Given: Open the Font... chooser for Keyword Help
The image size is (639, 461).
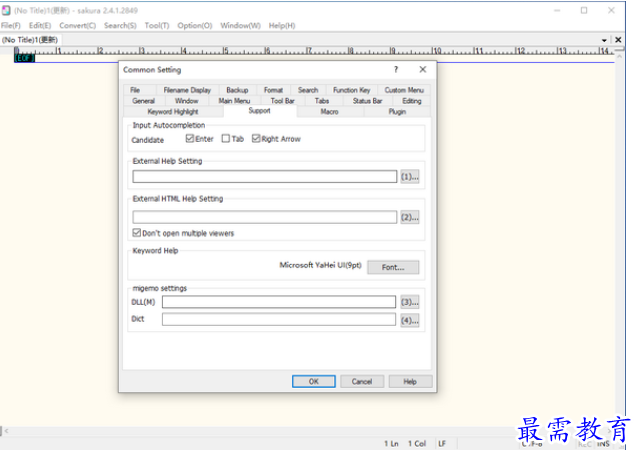Looking at the screenshot, I should pos(392,267).
